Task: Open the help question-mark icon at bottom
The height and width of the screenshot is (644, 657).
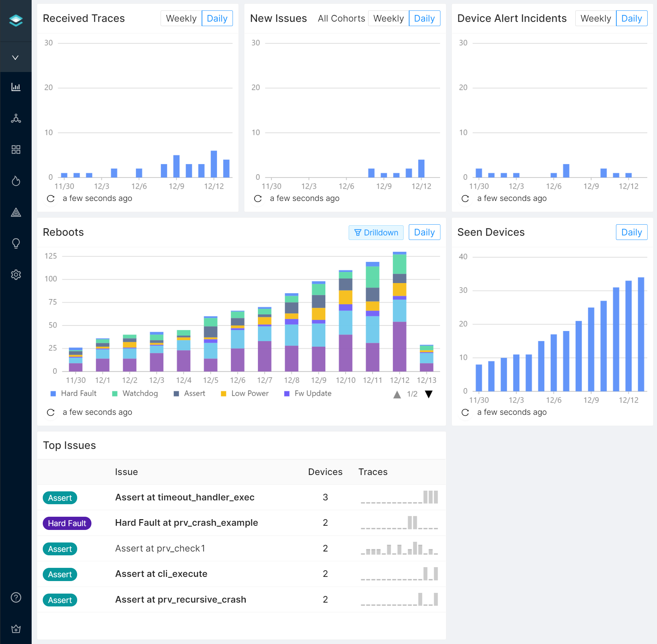Action: pos(16,597)
